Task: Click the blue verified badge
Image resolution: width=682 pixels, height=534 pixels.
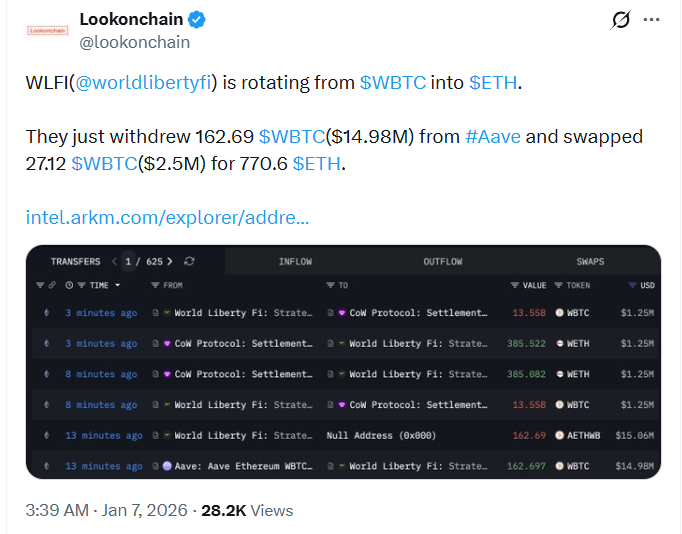Action: 199,19
